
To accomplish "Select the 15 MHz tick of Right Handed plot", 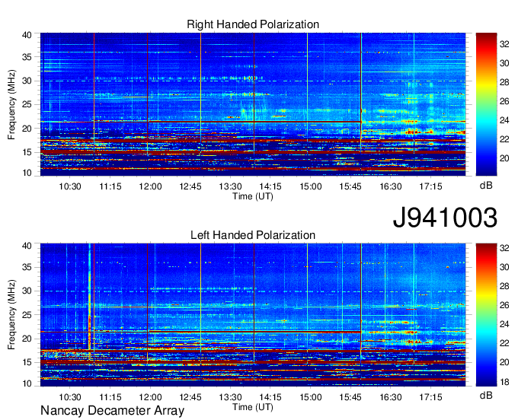I will click(27, 152).
